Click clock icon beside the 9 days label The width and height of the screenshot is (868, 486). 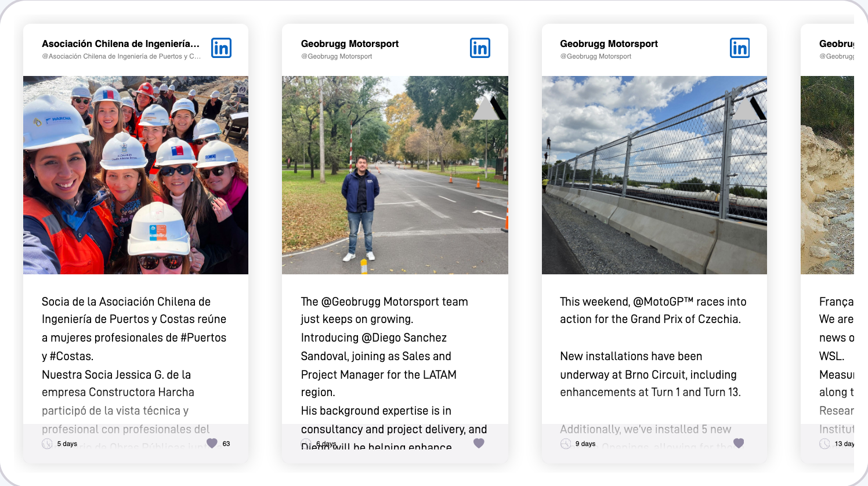[566, 444]
